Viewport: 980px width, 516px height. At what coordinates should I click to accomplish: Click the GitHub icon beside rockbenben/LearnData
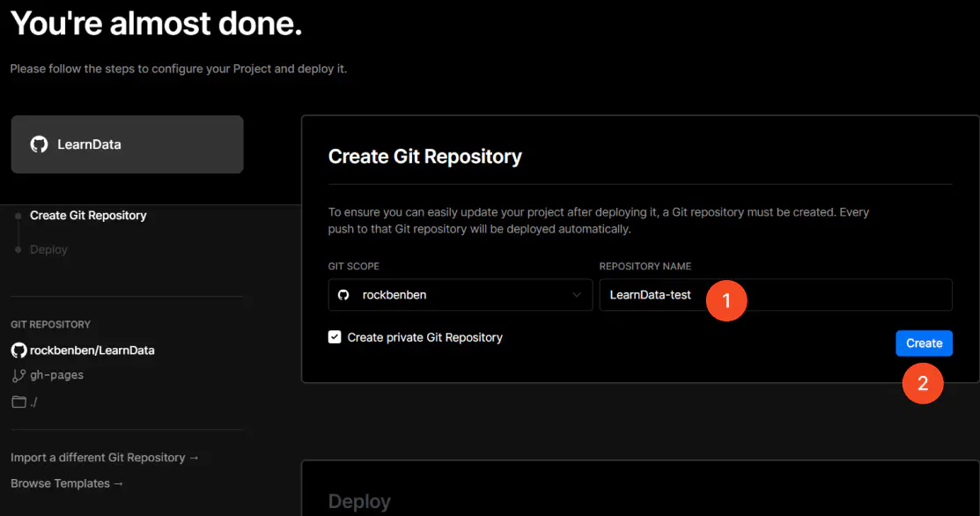pos(18,350)
